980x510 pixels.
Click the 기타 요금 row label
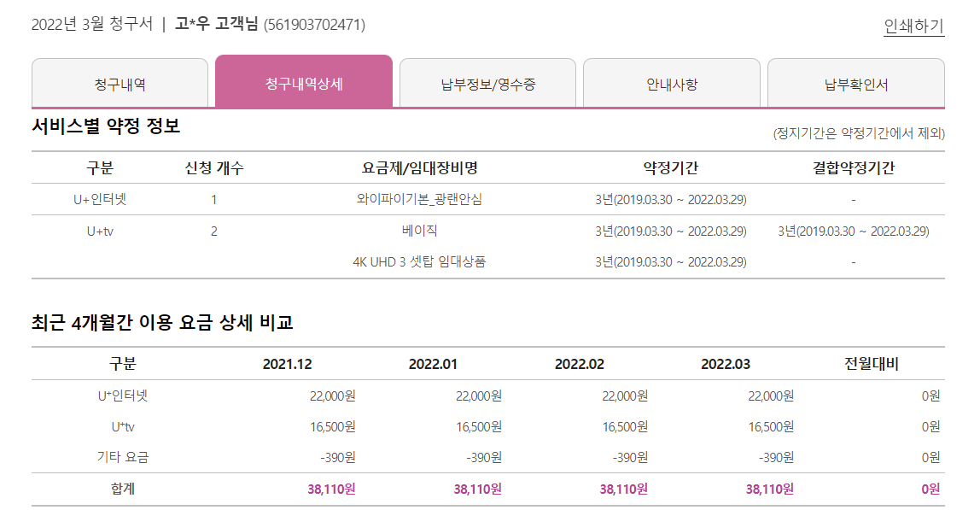(x=123, y=457)
